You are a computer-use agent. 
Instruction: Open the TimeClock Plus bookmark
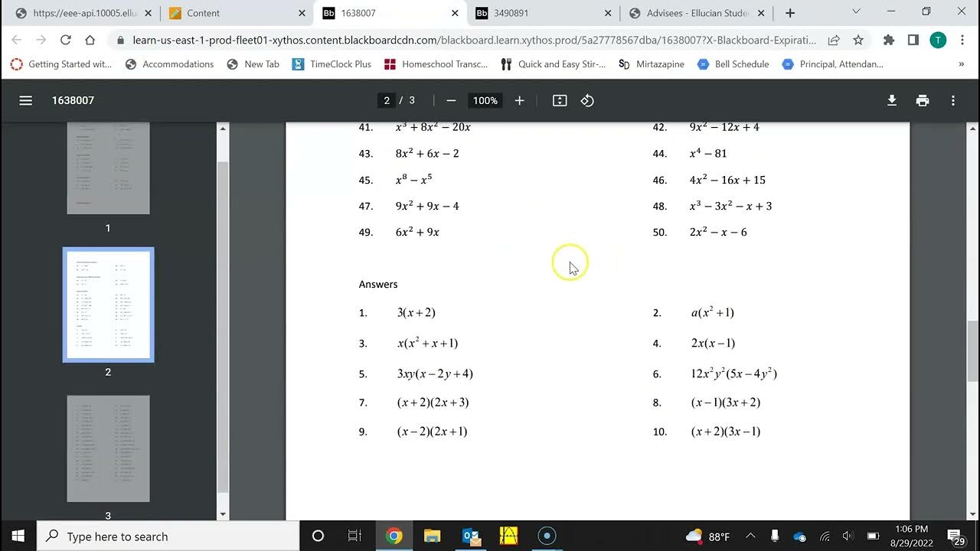pyautogui.click(x=332, y=64)
